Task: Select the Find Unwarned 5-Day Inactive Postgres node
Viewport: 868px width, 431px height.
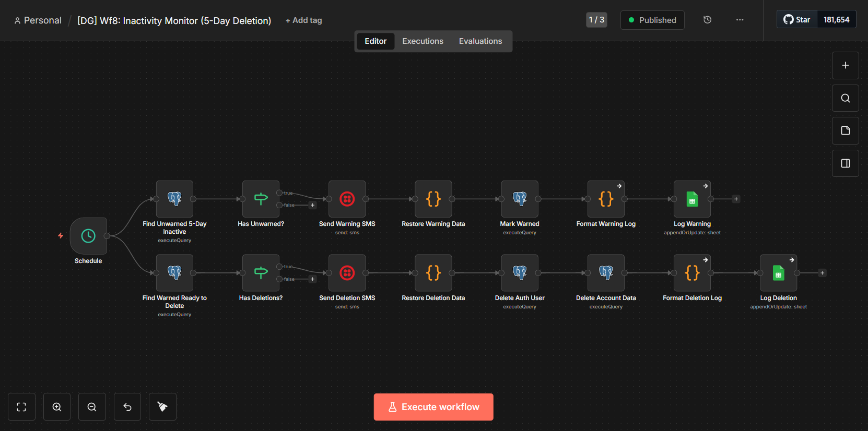Action: (174, 199)
